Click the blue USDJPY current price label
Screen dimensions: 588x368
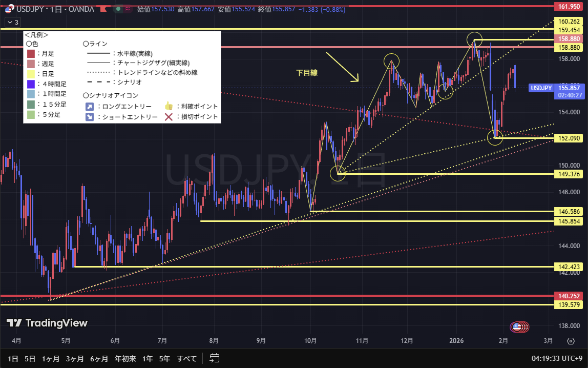(x=541, y=88)
